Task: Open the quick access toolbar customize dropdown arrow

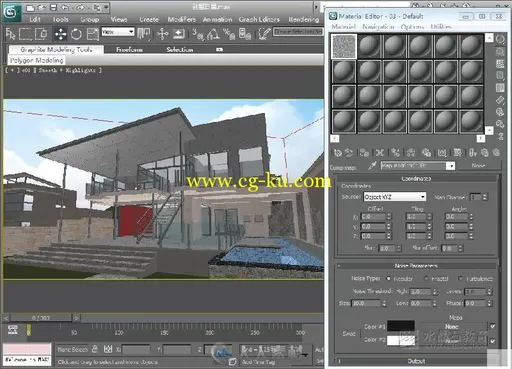Action: click(x=106, y=7)
